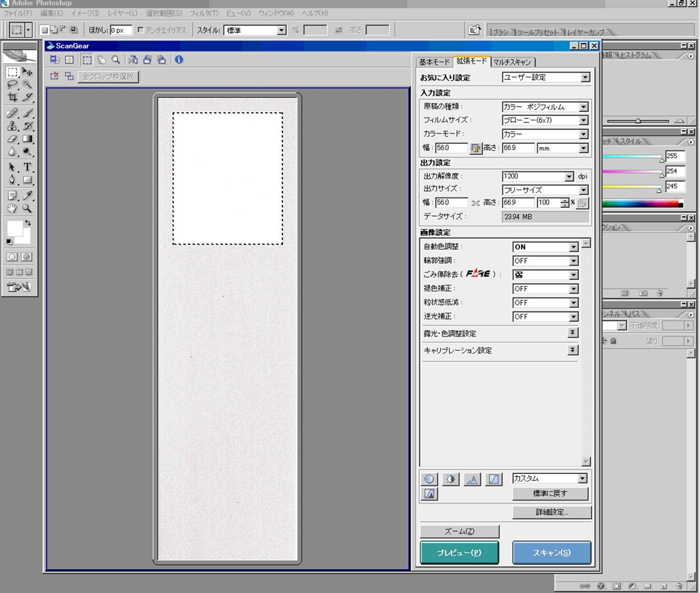Switch to the 基本モード tab
Image resolution: width=700 pixels, height=593 pixels.
(x=434, y=62)
